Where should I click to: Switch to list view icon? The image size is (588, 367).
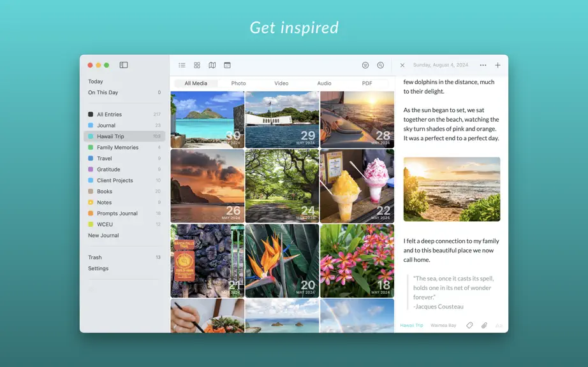tap(182, 65)
